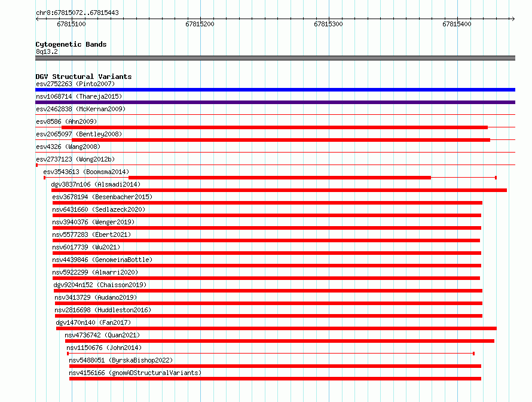
Task: Open esv2065097 (Bentley2008) variant label
Action: (79, 134)
